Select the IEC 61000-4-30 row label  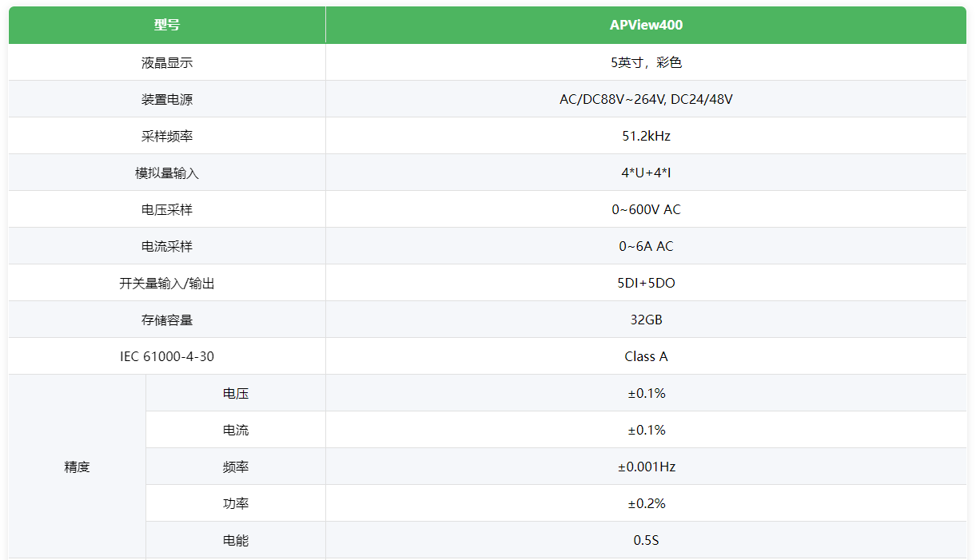click(167, 356)
